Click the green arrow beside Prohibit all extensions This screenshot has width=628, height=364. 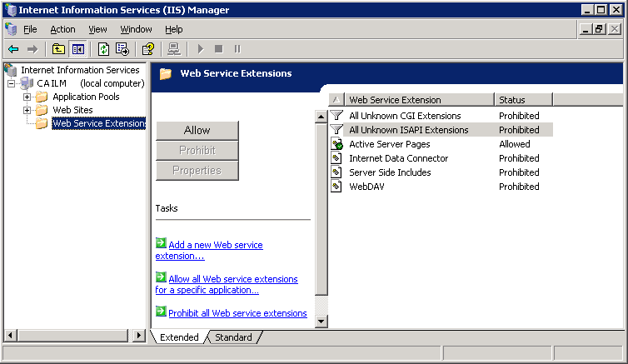(161, 312)
